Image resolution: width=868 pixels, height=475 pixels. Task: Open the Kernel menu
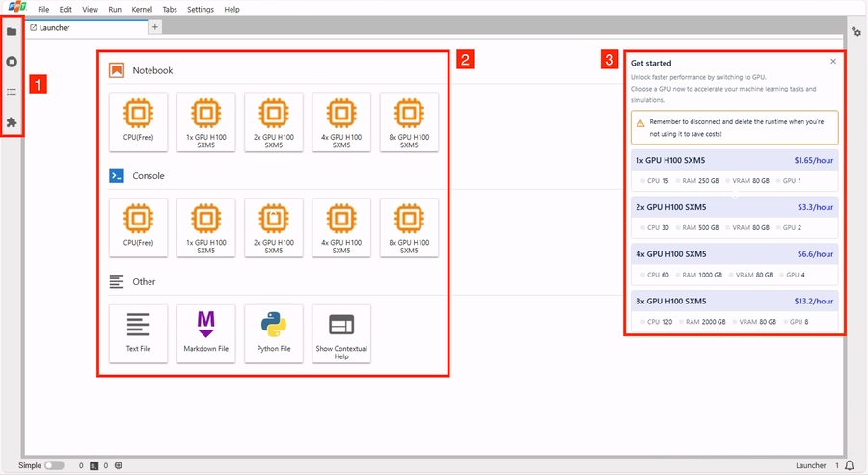pos(142,9)
